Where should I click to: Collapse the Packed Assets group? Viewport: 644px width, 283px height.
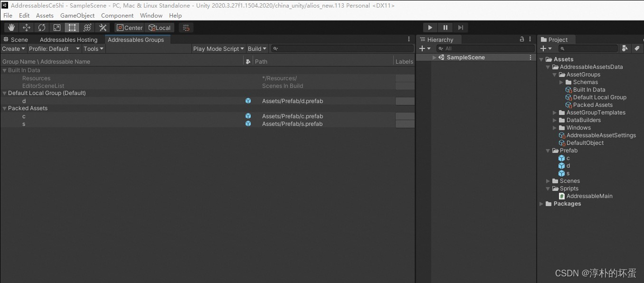[4, 108]
